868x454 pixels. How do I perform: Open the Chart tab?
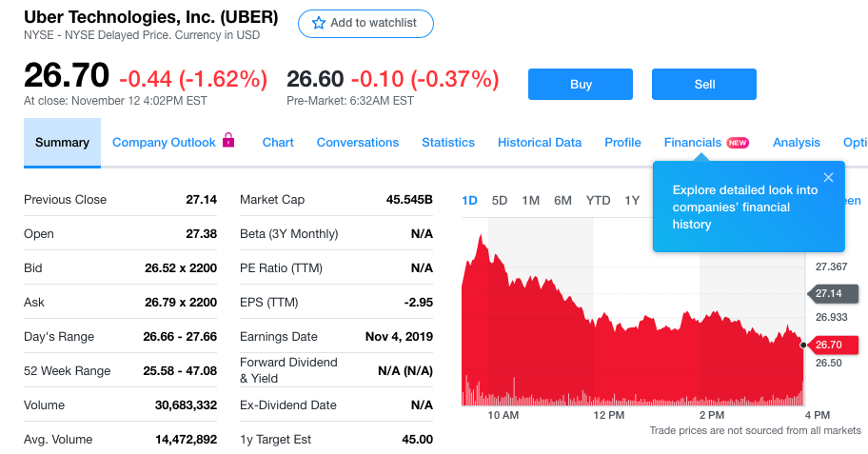tap(278, 143)
